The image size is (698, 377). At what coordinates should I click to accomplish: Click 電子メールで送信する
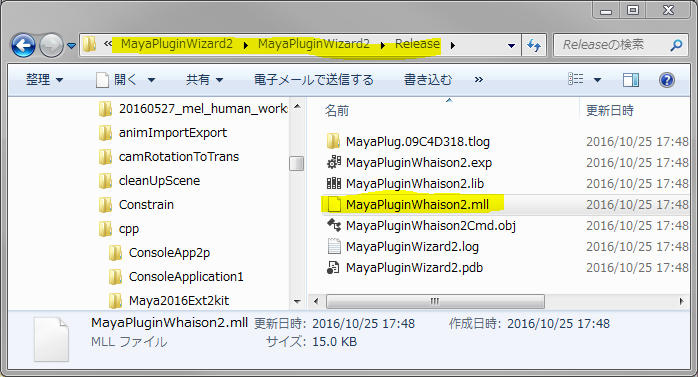[313, 80]
